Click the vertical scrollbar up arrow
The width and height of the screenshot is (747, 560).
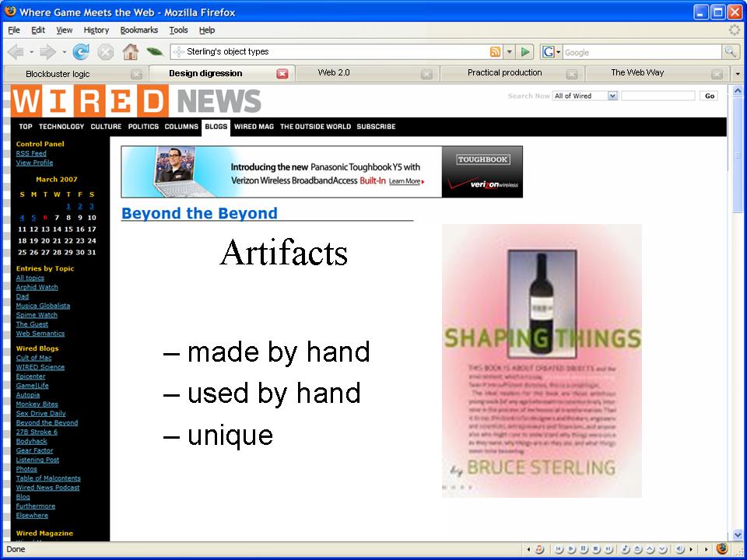pos(738,90)
